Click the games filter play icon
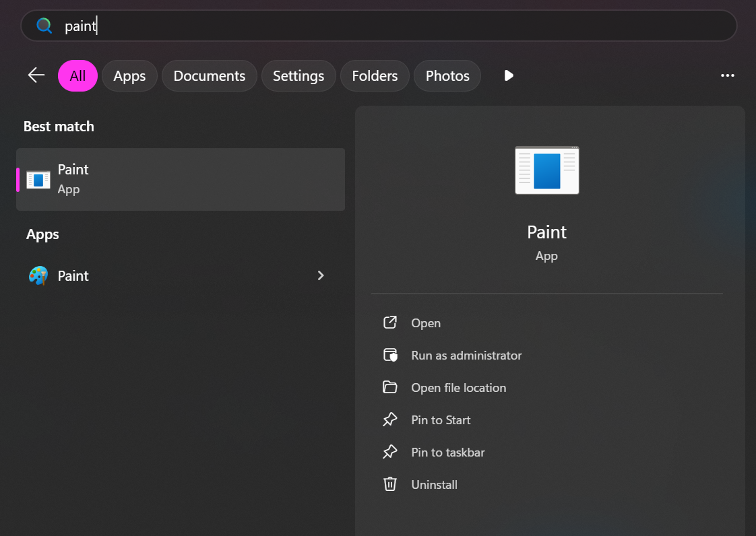756x536 pixels. click(508, 75)
